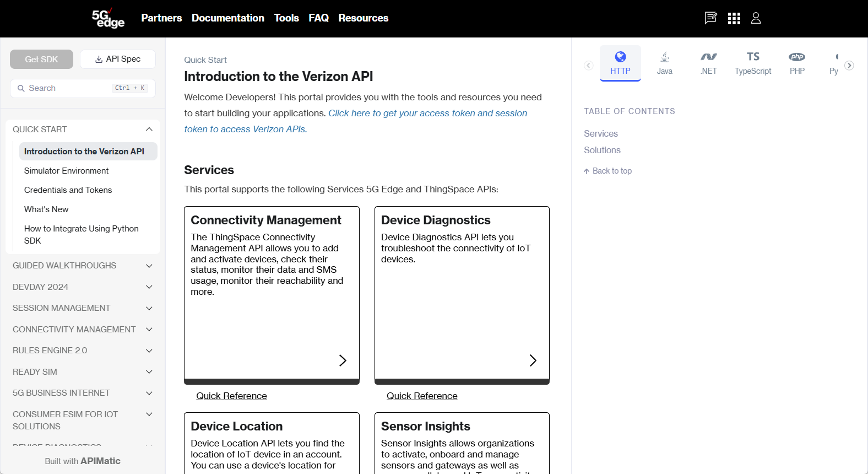Screen dimensions: 868x474
Task: Click Back to top link
Action: click(x=608, y=171)
